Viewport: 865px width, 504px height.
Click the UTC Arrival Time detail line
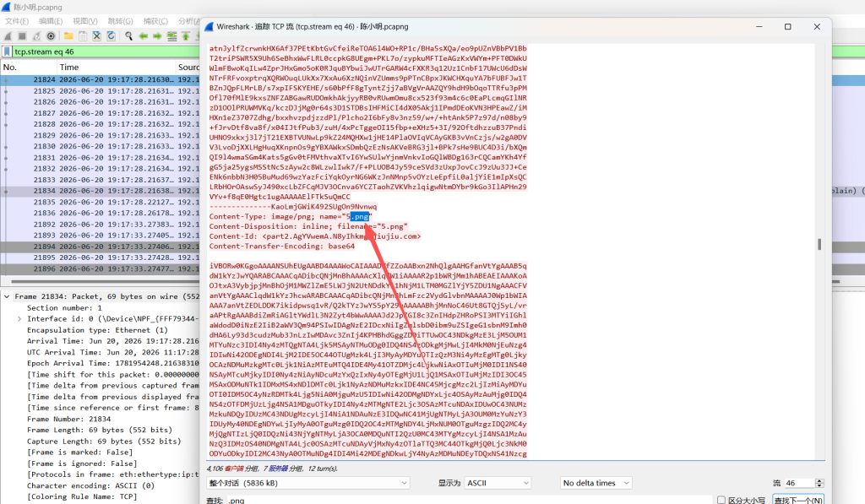point(112,352)
